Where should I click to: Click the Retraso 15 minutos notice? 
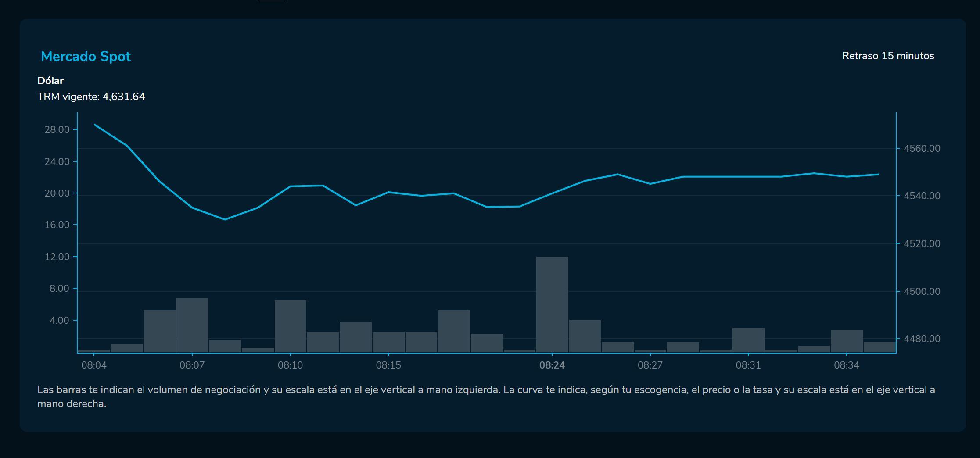[x=888, y=56]
